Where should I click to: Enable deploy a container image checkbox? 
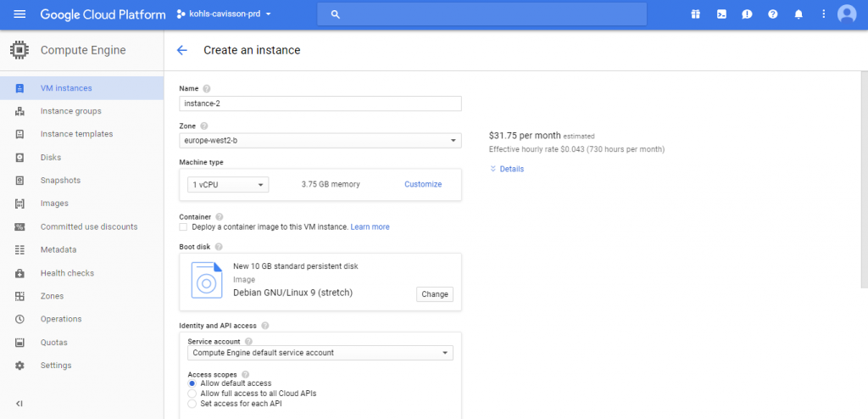point(184,227)
